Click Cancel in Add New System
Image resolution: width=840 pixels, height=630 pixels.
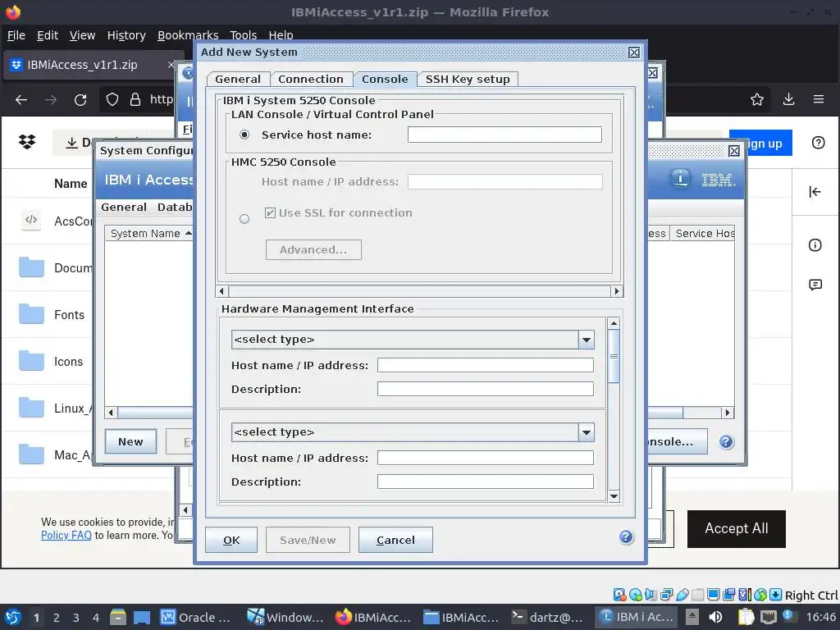395,540
